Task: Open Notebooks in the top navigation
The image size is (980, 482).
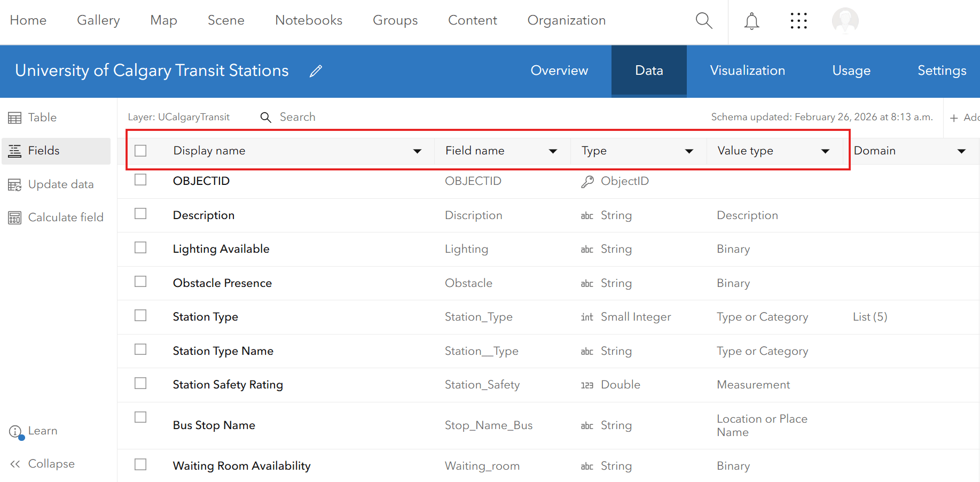Action: (x=309, y=20)
